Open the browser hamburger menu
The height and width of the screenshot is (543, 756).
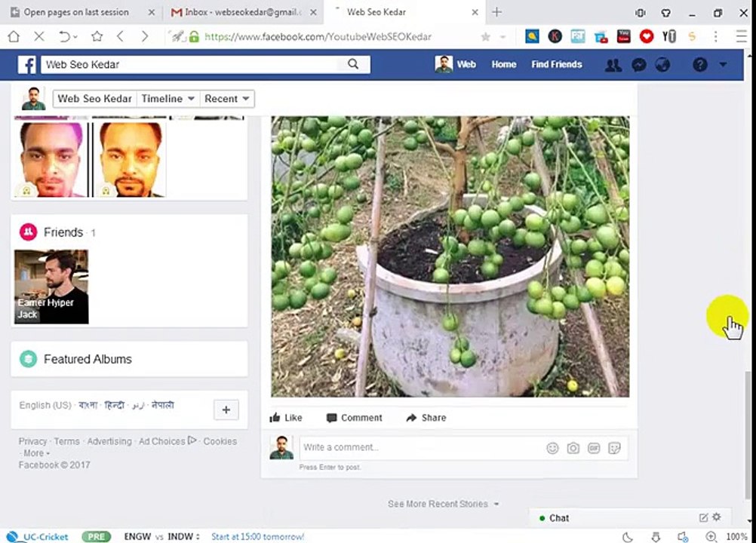click(x=742, y=37)
